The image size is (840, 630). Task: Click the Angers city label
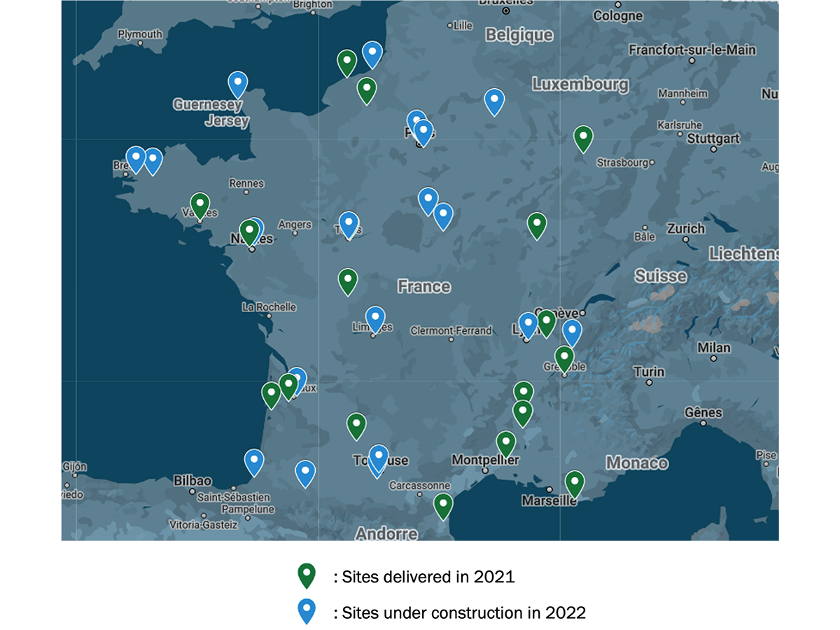[x=295, y=225]
